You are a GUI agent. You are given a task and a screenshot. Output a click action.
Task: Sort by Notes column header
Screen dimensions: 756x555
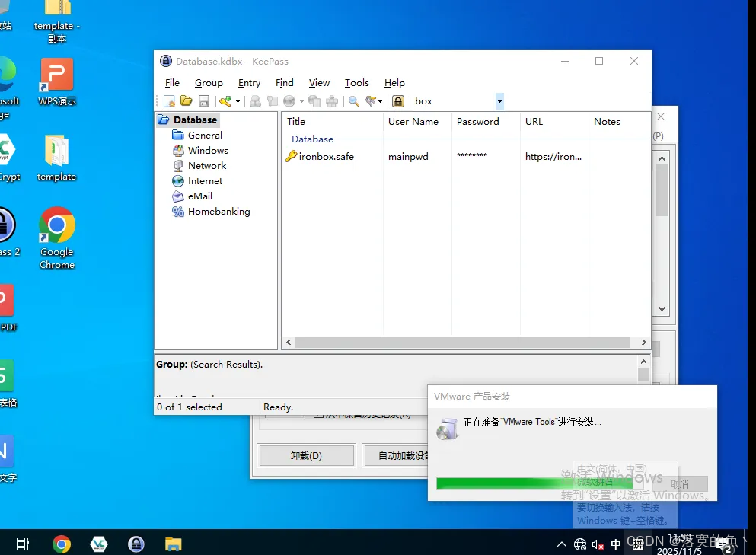620,122
